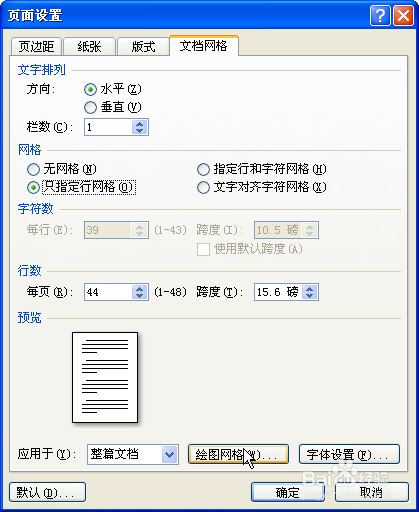Image resolution: width=419 pixels, height=512 pixels.
Task: Increase 每页 lines per page spinner
Action: (x=139, y=288)
